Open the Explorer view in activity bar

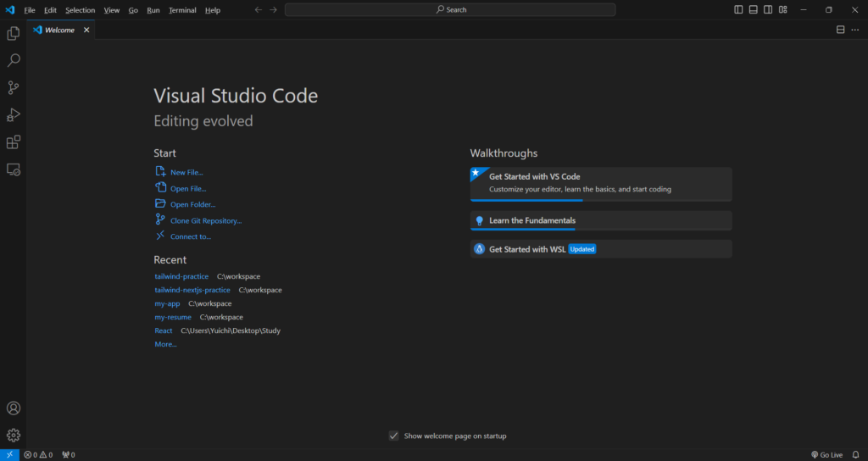click(x=14, y=33)
